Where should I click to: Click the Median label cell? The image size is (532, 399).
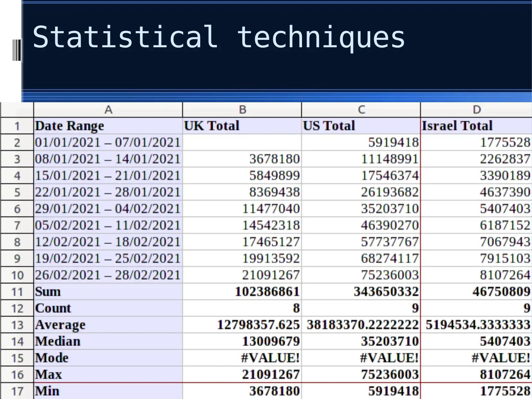tap(108, 341)
